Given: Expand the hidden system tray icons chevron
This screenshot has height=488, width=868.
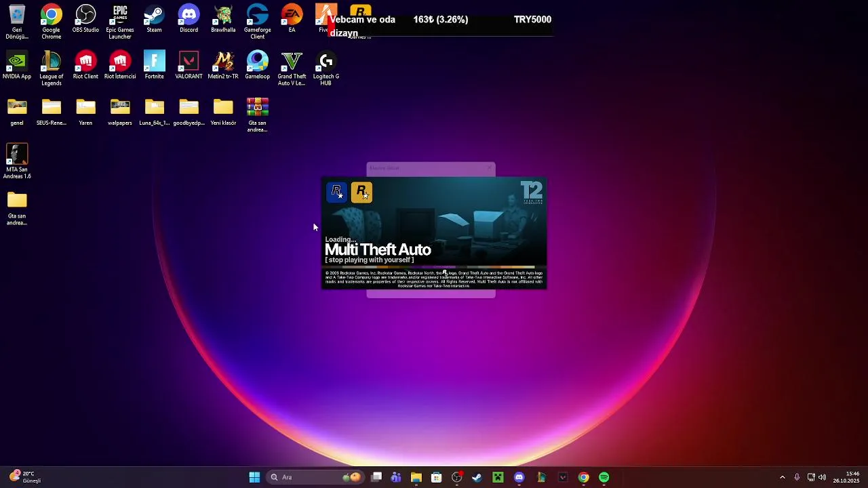Looking at the screenshot, I should [x=782, y=477].
